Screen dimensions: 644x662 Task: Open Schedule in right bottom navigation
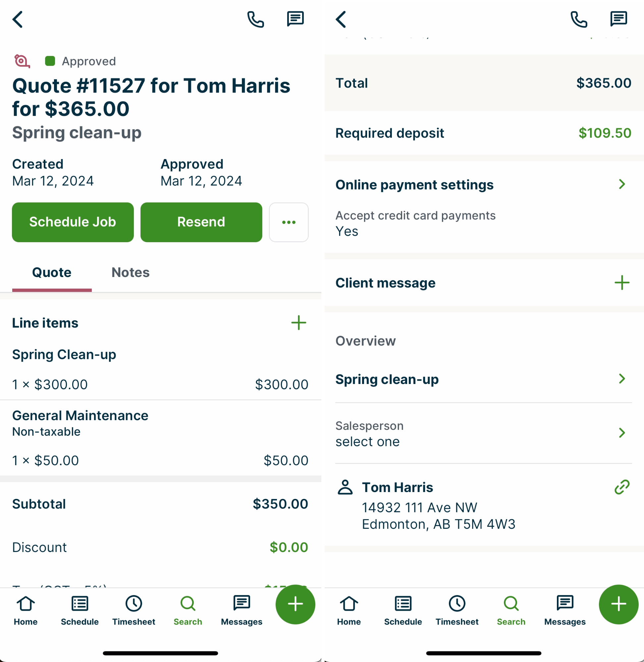click(x=403, y=610)
